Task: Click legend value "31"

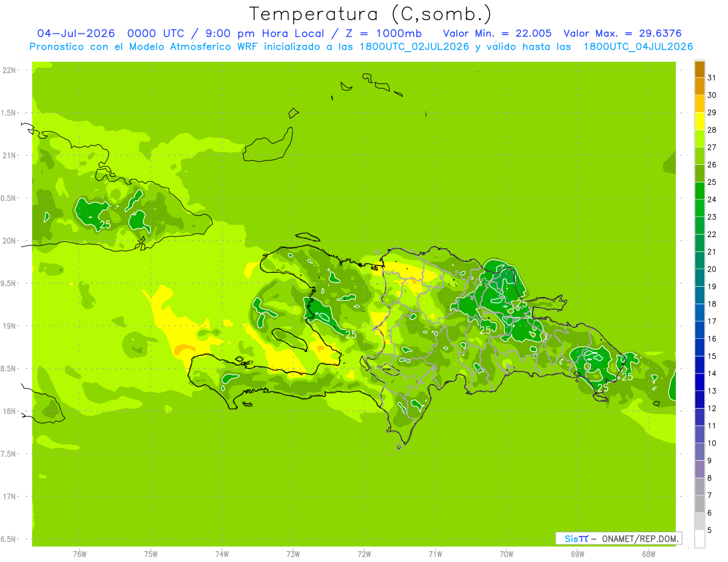Action: tap(712, 77)
